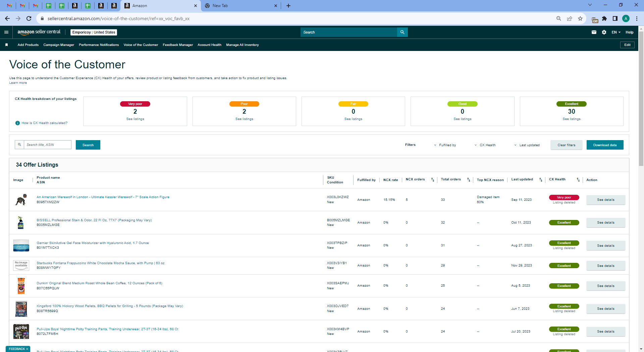644x352 pixels.
Task: Go to Performance Notifications
Action: (99, 45)
